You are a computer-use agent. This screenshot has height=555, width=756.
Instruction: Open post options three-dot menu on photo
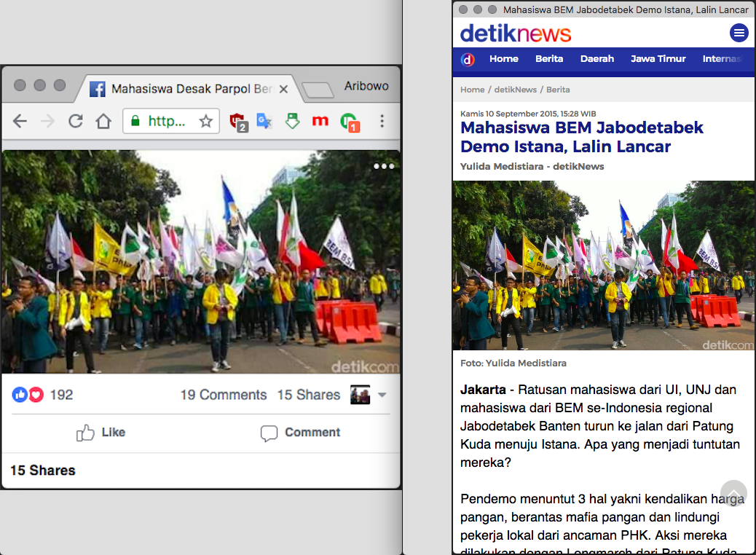(x=383, y=167)
